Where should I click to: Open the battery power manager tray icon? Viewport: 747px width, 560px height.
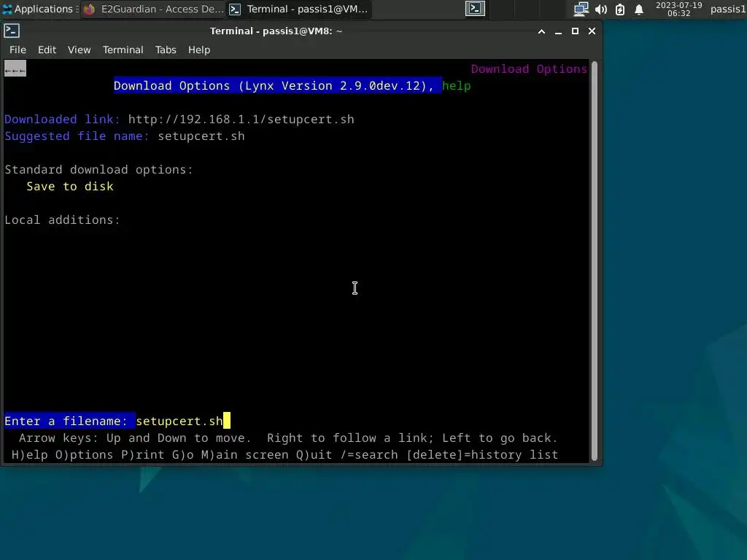620,9
